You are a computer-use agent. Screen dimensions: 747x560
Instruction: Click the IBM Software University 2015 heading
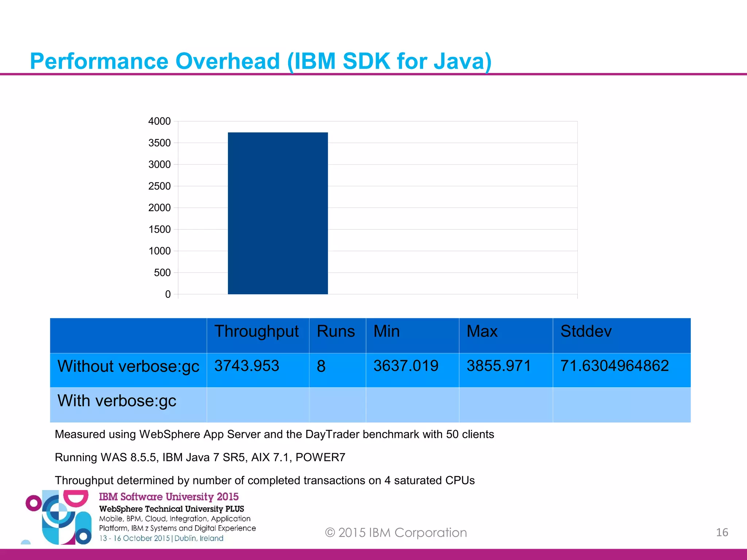[x=169, y=497]
